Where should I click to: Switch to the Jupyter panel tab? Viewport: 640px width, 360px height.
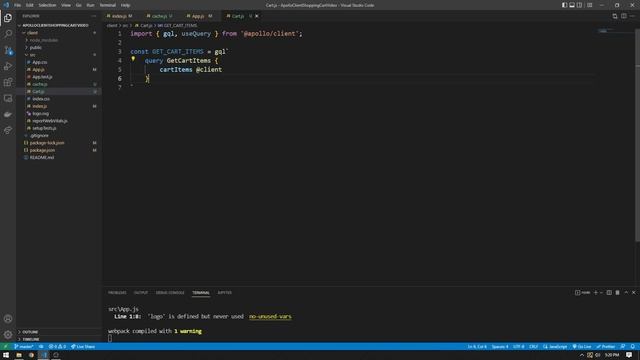(x=224, y=293)
